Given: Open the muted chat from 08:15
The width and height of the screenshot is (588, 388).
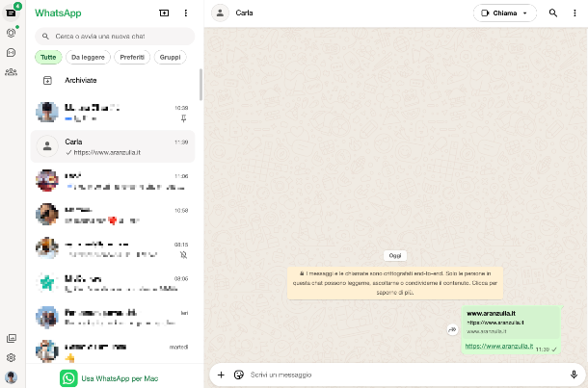Looking at the screenshot, I should [x=113, y=249].
